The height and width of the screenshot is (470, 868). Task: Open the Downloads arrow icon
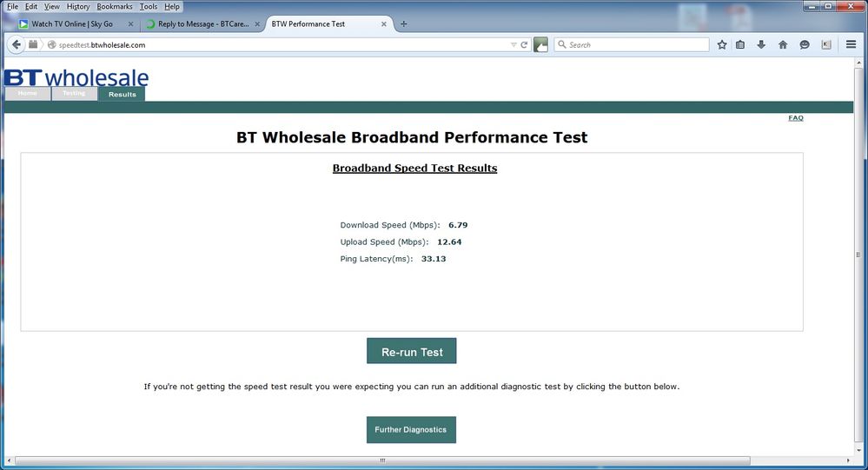[761, 45]
